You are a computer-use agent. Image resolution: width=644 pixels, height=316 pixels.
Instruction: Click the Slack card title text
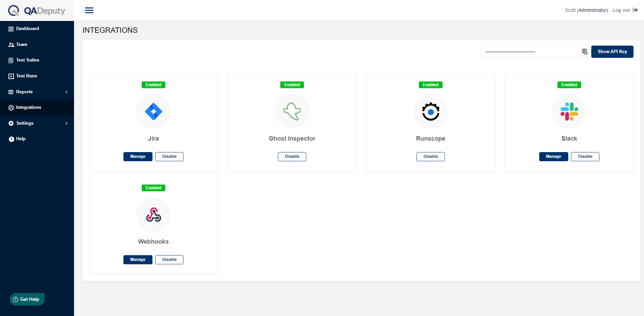point(569,139)
